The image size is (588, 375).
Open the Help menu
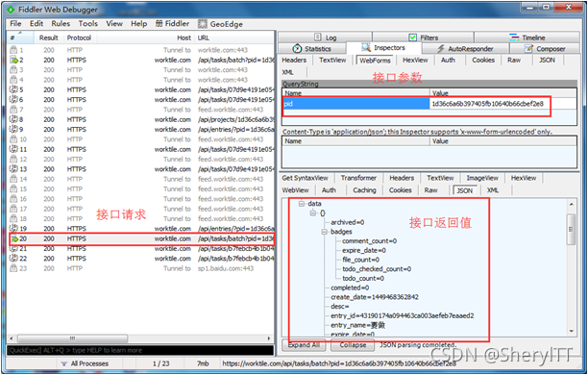click(x=138, y=24)
